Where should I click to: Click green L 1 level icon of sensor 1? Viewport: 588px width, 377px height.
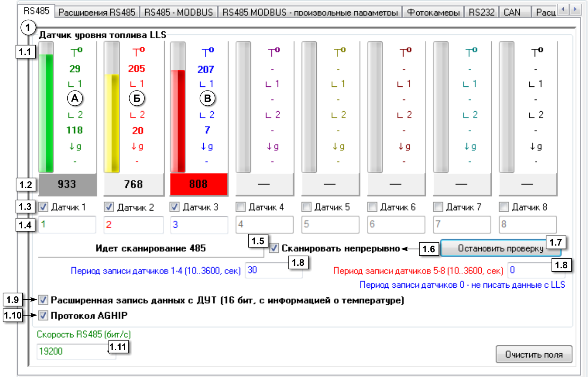point(75,84)
